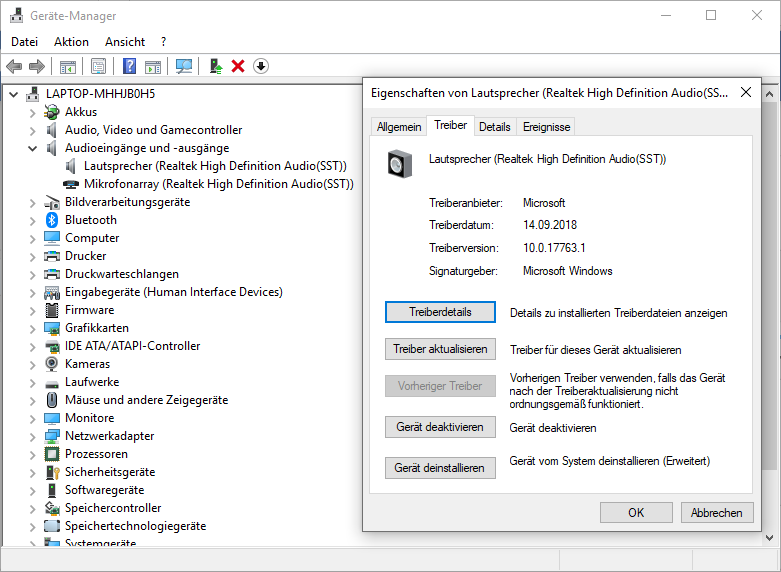Toggle the action pane toolbar icon
The width and height of the screenshot is (781, 572).
pyautogui.click(x=153, y=66)
